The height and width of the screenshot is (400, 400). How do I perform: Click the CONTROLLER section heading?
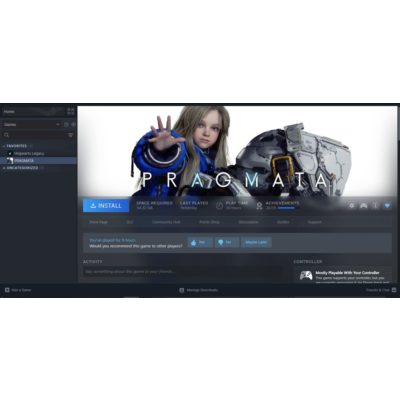click(308, 262)
